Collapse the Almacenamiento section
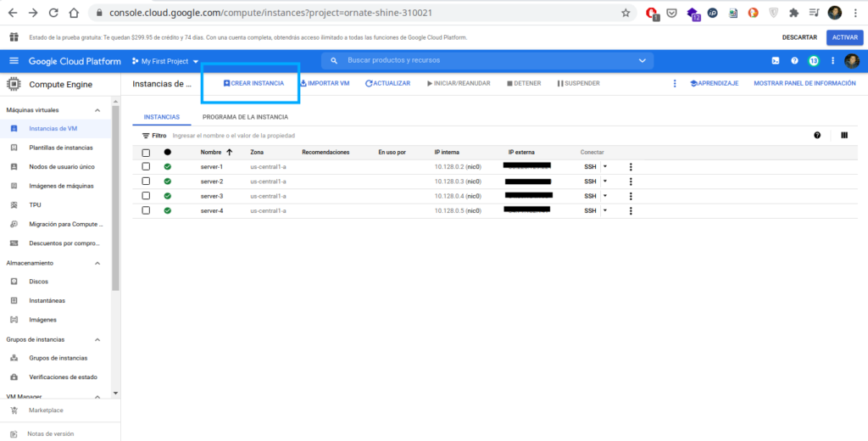This screenshot has height=441, width=868. click(x=97, y=263)
